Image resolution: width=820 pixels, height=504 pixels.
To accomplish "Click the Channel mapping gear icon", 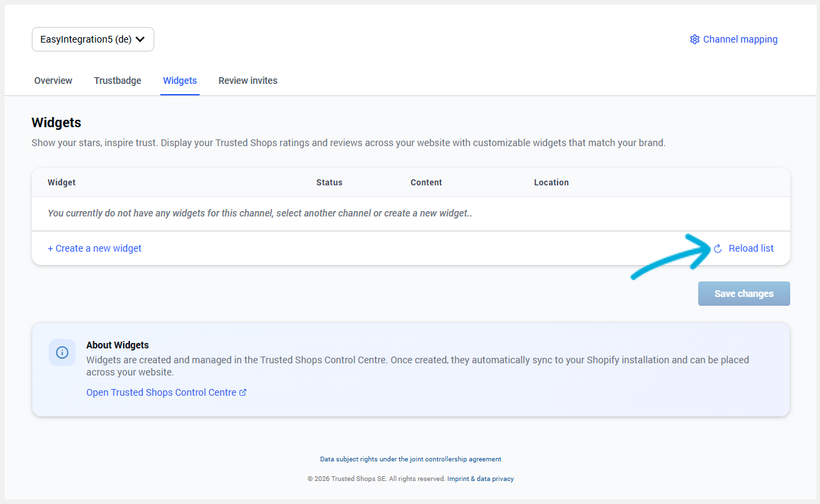I will [x=694, y=39].
